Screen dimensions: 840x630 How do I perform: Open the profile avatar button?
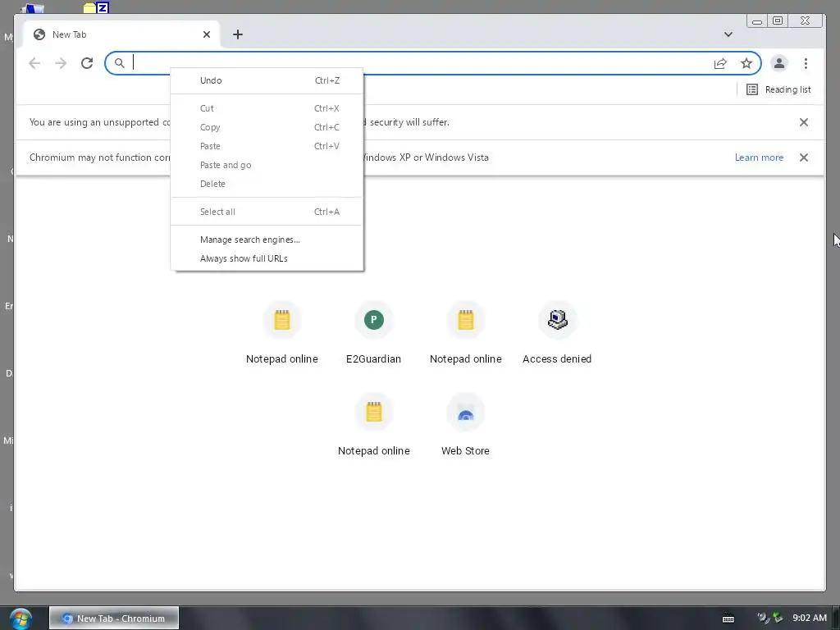779,63
